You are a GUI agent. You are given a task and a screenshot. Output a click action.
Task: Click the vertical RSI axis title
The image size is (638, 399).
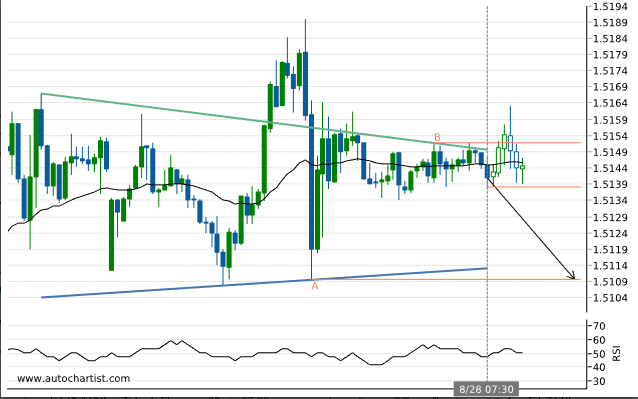[x=617, y=353]
